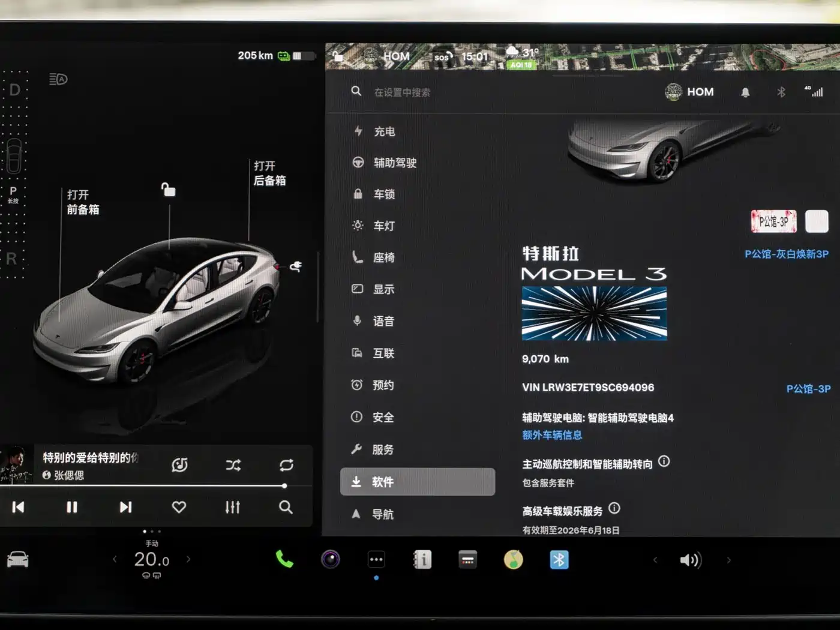Increase temperature with right arrow
The width and height of the screenshot is (840, 630).
tap(188, 559)
